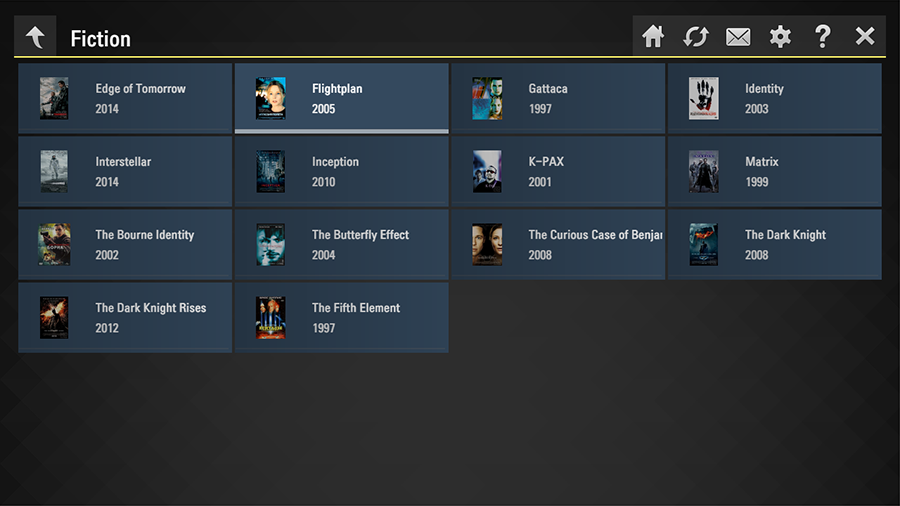This screenshot has height=506, width=900.
Task: Open the Flightplan 2005 movie tile
Action: [x=342, y=98]
